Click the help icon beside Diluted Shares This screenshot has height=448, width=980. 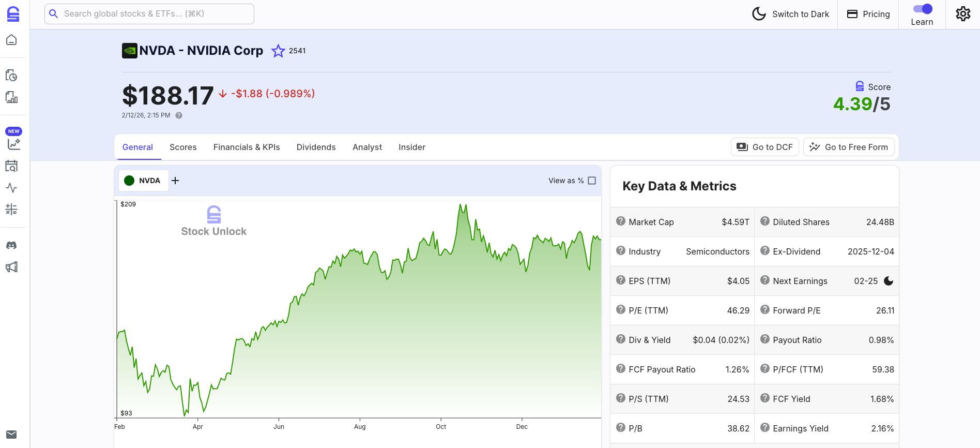click(x=765, y=221)
